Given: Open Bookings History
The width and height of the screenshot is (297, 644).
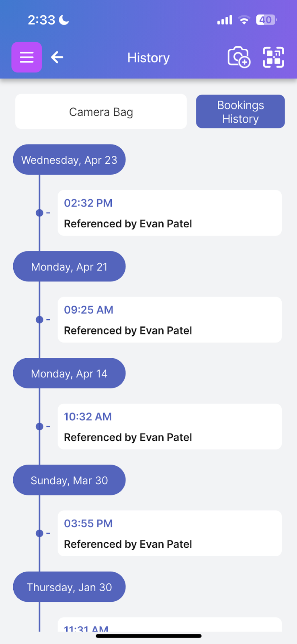Looking at the screenshot, I should 240,112.
